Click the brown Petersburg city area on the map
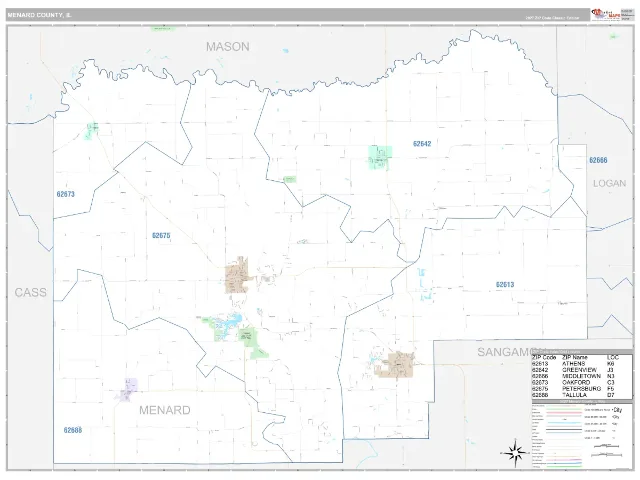Image resolution: width=640 pixels, height=480 pixels. (237, 276)
